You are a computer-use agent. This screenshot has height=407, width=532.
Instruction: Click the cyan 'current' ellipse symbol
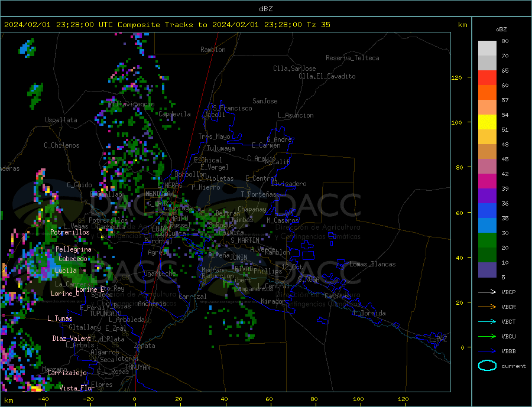point(487,366)
